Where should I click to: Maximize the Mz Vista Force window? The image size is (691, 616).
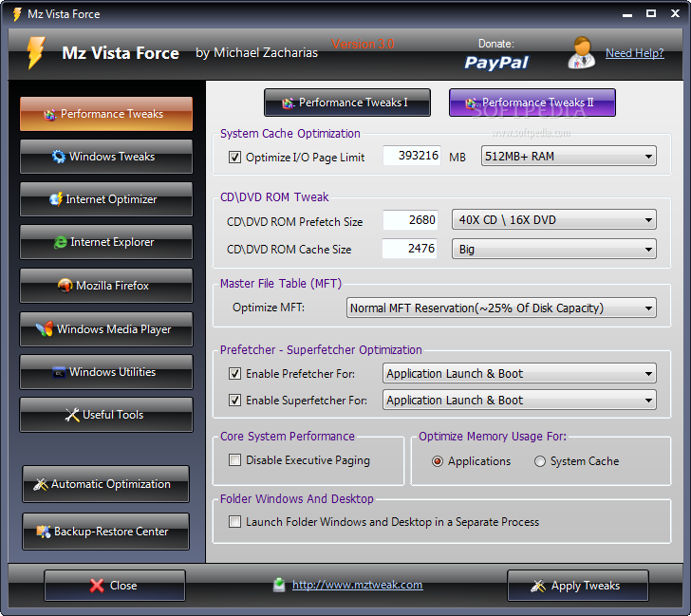[x=651, y=13]
